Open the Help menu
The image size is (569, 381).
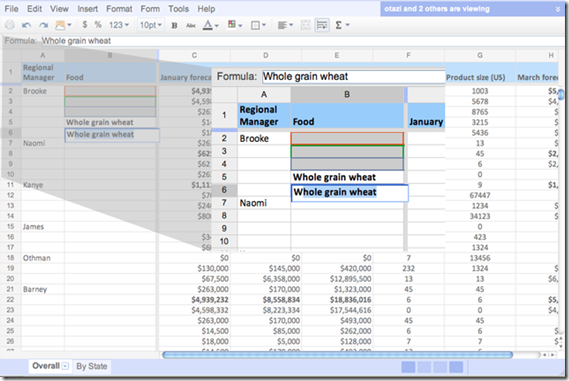click(x=206, y=9)
